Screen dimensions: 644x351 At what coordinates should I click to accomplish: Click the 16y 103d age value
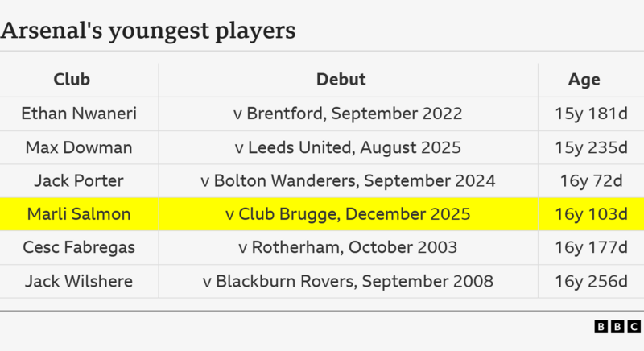[591, 214]
